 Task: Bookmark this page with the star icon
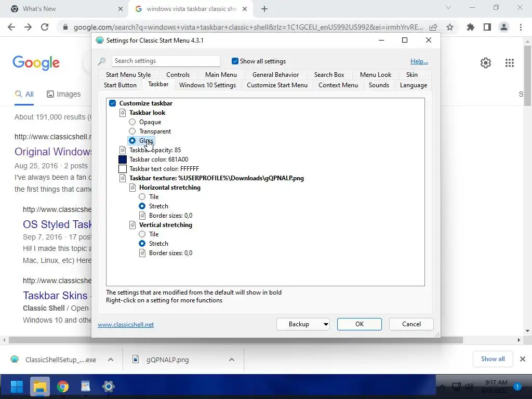[x=450, y=27]
